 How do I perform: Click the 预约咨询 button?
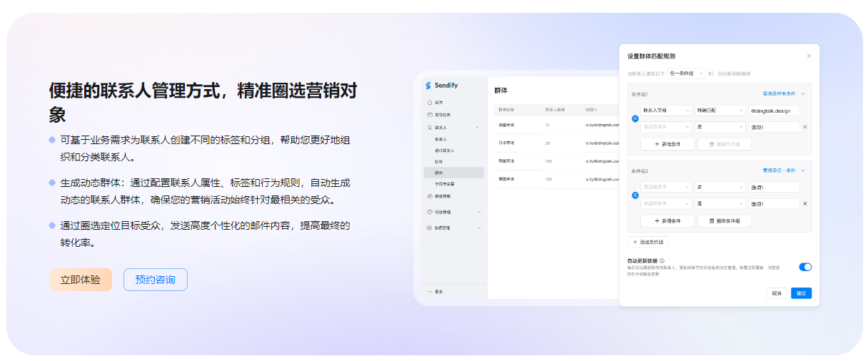point(155,280)
